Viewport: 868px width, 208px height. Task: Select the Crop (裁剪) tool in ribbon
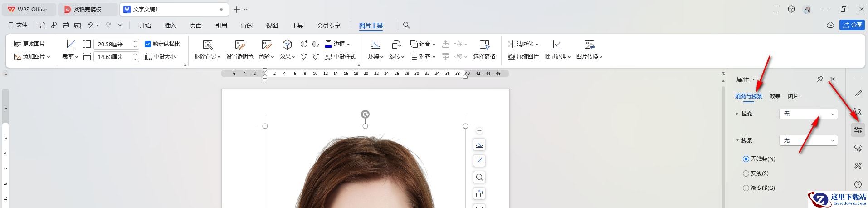pyautogui.click(x=70, y=50)
